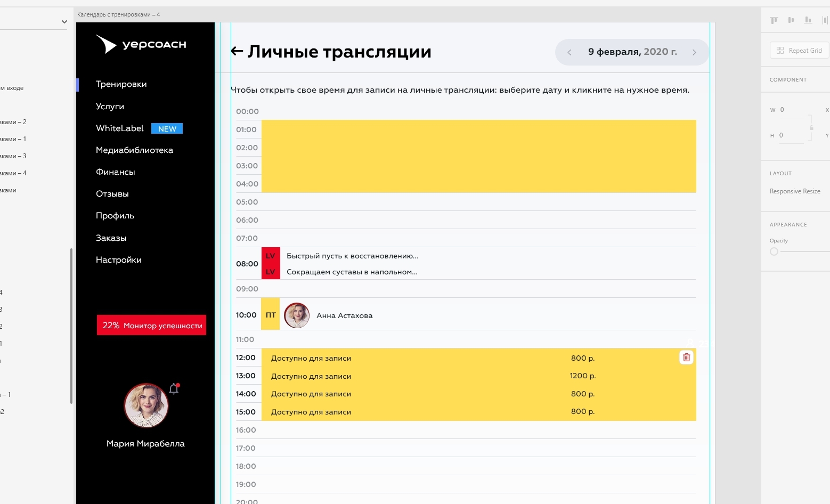Select the 13:00 slot priced 1200 р.
830x504 pixels.
coord(478,376)
